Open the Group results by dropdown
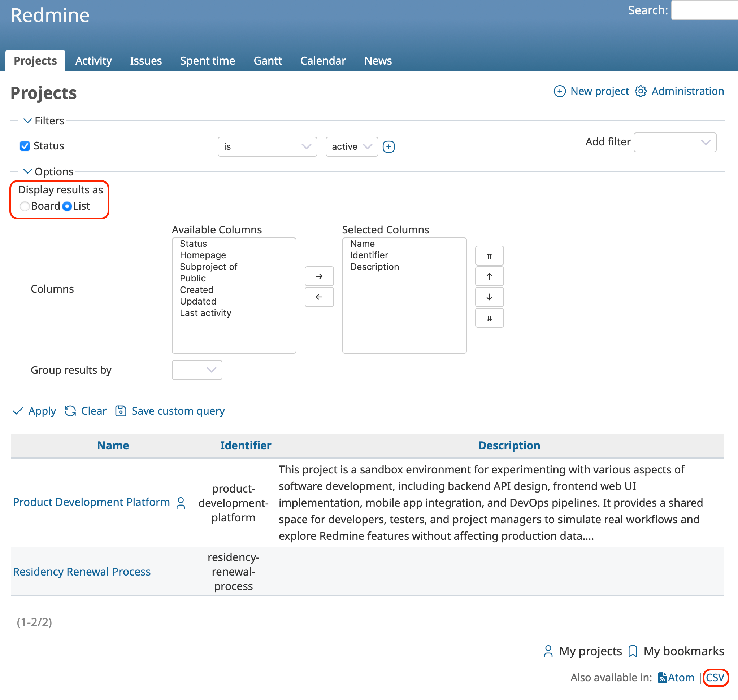 coord(197,370)
